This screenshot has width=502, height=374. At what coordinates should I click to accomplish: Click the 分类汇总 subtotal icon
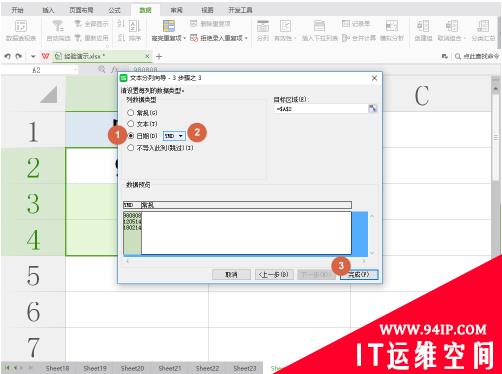[483, 26]
